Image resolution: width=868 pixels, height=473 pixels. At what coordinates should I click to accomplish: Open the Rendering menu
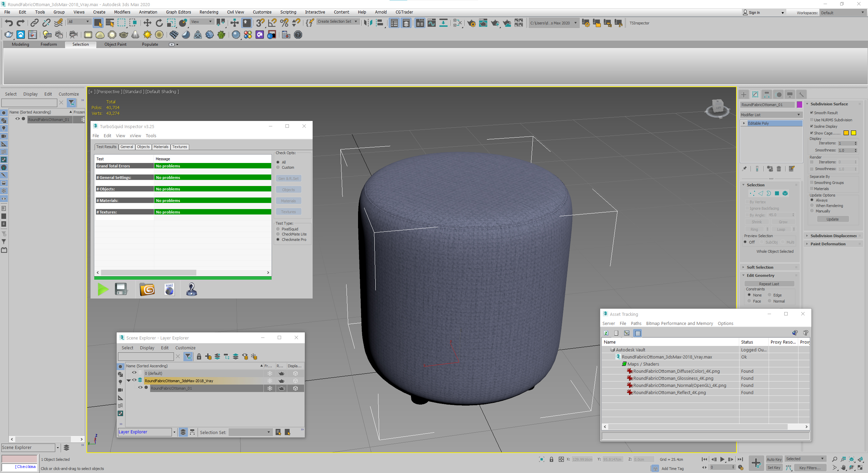click(209, 12)
